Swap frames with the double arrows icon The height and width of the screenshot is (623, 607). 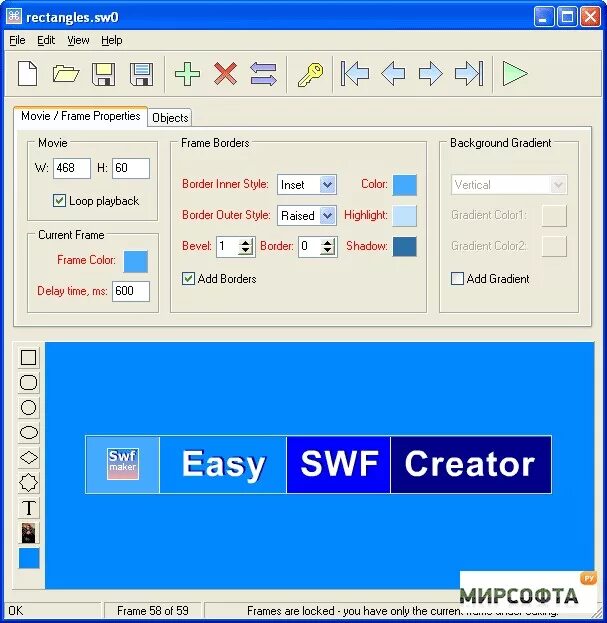click(263, 74)
